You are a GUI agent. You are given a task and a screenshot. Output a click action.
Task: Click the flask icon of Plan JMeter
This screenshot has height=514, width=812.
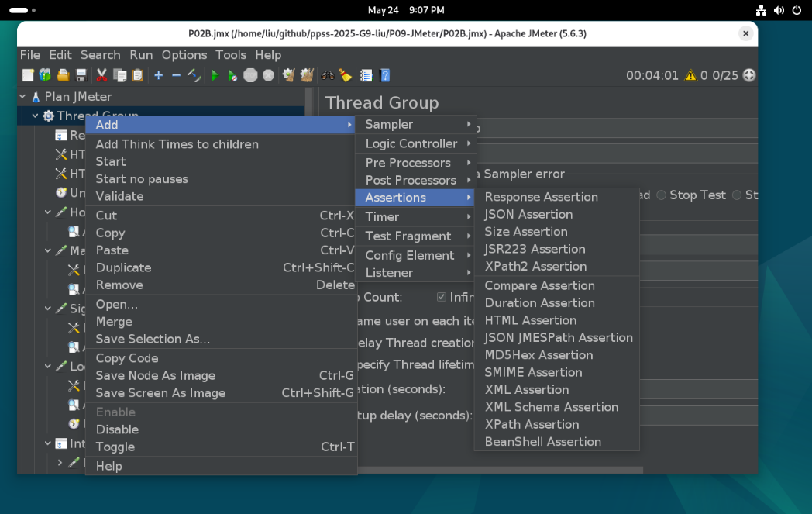[36, 97]
